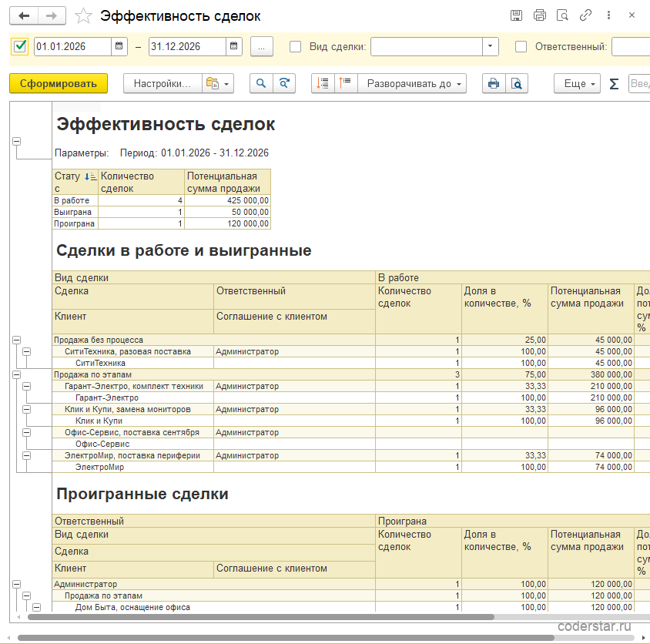650x644 pixels.
Task: Go forward with the right arrow button
Action: [52, 16]
